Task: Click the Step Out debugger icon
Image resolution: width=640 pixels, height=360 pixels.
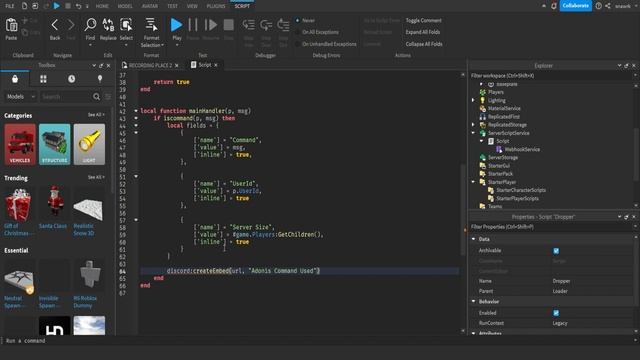Action: point(283,25)
